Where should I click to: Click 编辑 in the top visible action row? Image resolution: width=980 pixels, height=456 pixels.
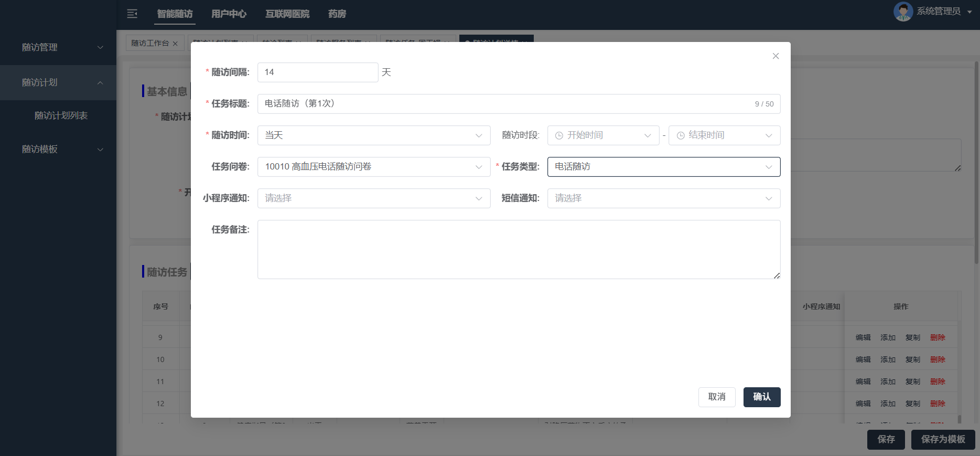(863, 337)
